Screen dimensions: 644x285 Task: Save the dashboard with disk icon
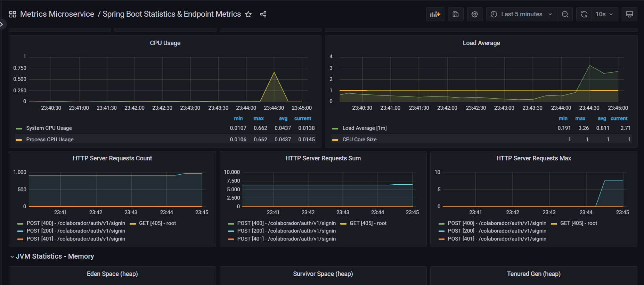(455, 14)
